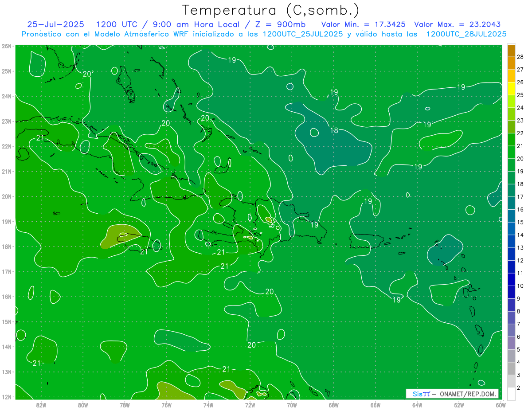Click the purple legend color band between 6 and 7
532x411 pixels.
point(511,330)
